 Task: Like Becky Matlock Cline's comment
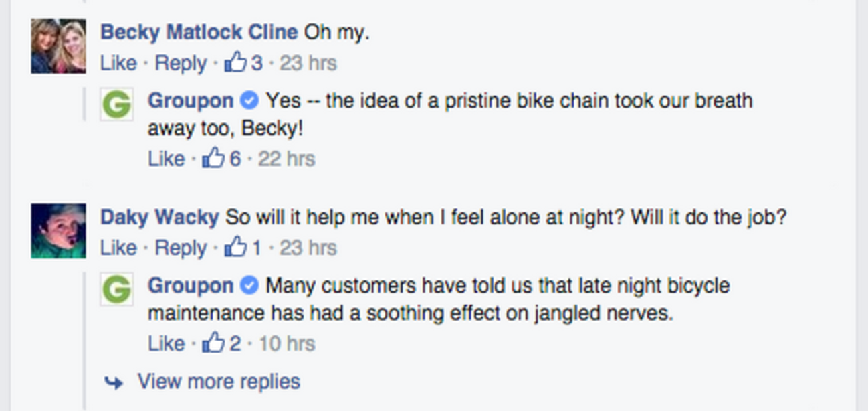pos(118,63)
